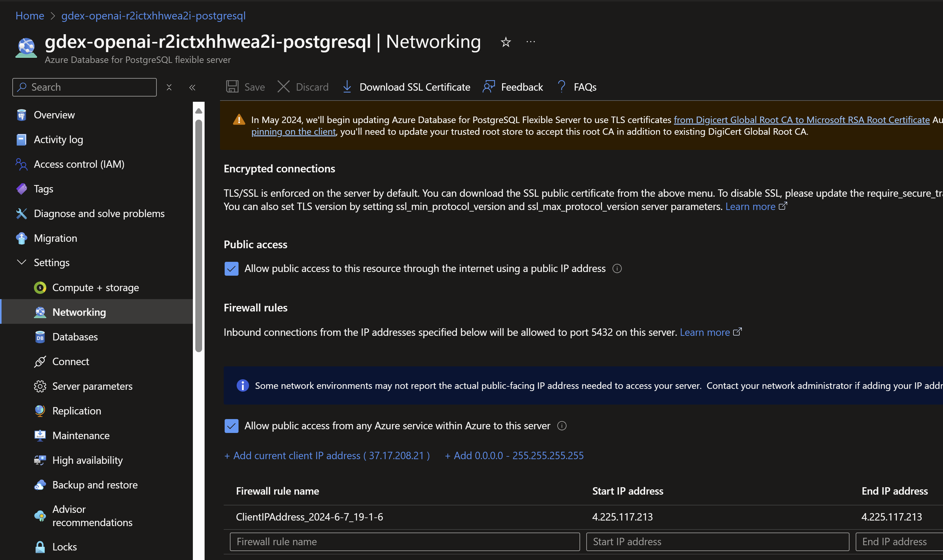The image size is (943, 560).
Task: Go to Access control (IAM) page
Action: (x=79, y=164)
